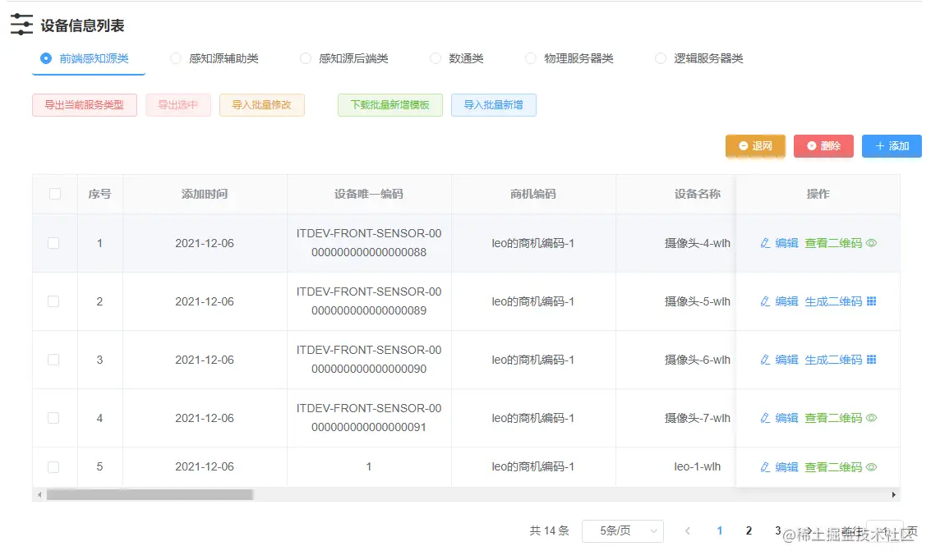
Task: Click 查看二维码 for 摄像头-4-wlh
Action: [833, 243]
